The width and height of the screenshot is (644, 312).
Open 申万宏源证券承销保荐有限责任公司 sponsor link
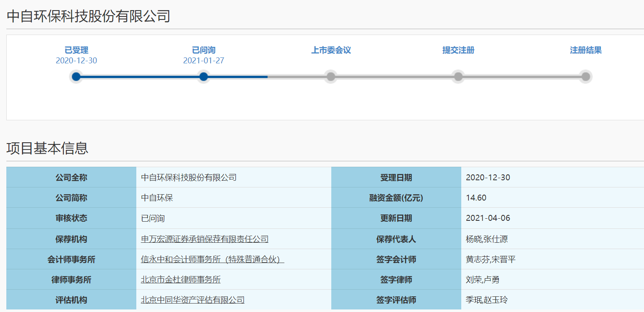coord(205,239)
